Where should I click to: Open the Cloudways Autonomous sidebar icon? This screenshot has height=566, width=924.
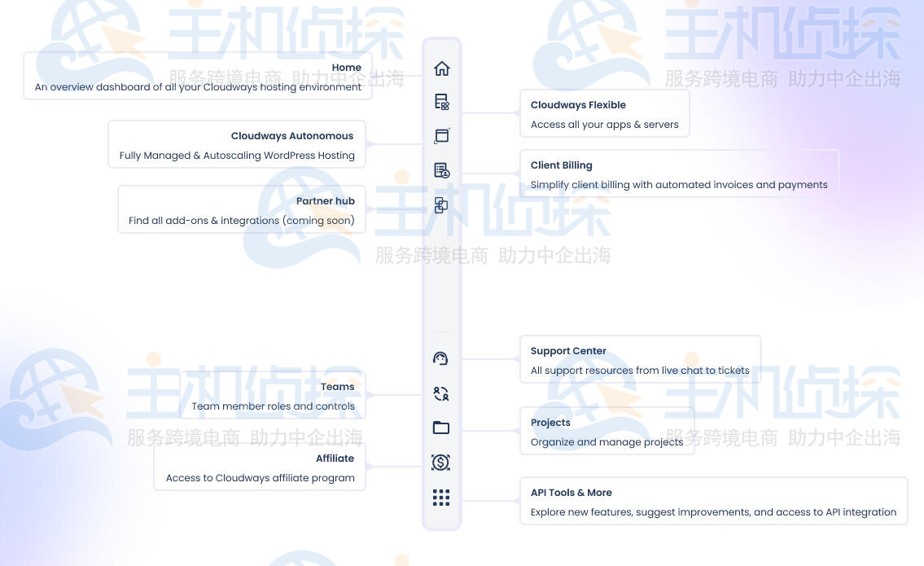[x=441, y=136]
